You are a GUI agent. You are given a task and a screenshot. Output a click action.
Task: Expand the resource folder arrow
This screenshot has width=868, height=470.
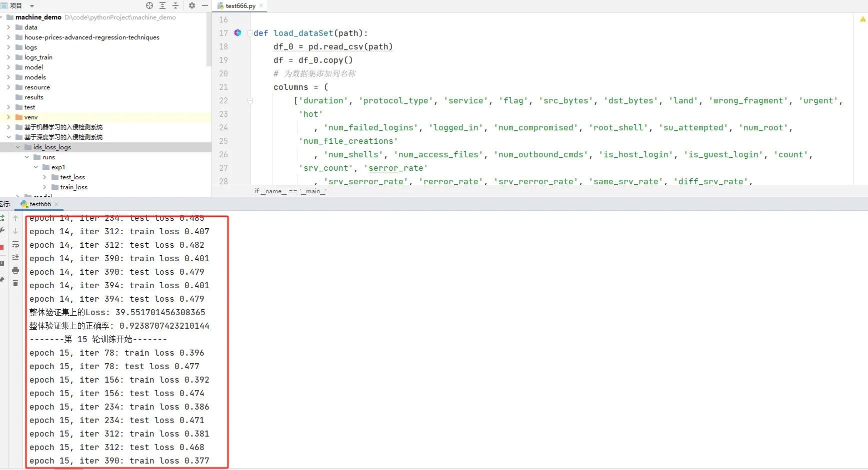(x=8, y=87)
